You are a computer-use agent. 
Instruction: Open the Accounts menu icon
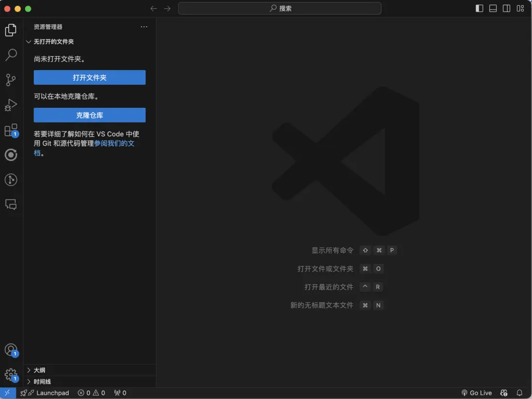(11, 350)
